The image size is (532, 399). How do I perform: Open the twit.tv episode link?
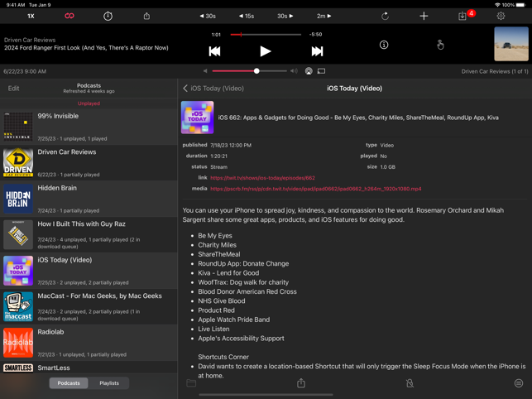point(262,178)
